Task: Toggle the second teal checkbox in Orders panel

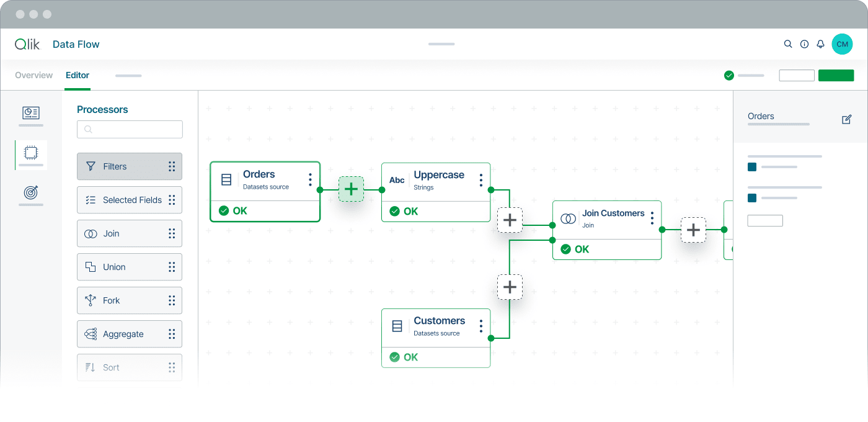Action: tap(752, 198)
